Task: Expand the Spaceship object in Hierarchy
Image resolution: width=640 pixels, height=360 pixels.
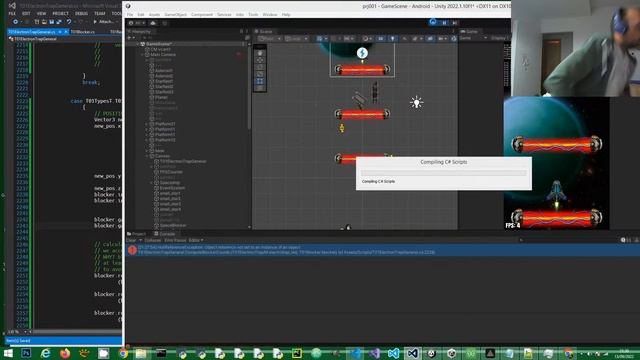Action: [151, 182]
